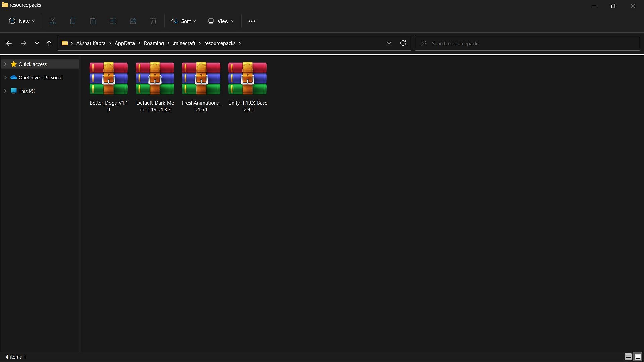This screenshot has width=644, height=362.
Task: Open address bar history dropdown
Action: (389, 43)
